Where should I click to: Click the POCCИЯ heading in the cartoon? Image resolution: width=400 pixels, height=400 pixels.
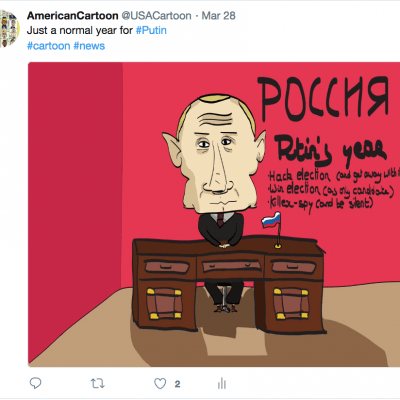click(325, 98)
